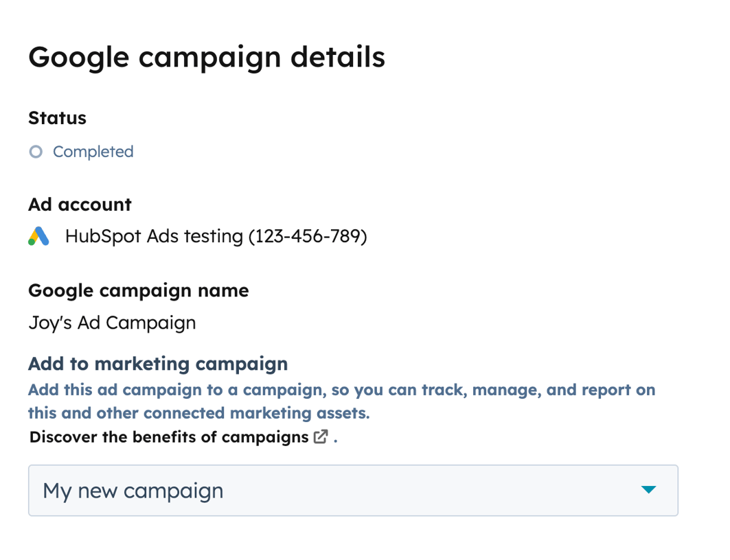Select the Status section label
Viewport: 730px width, 560px height.
pyautogui.click(x=57, y=118)
